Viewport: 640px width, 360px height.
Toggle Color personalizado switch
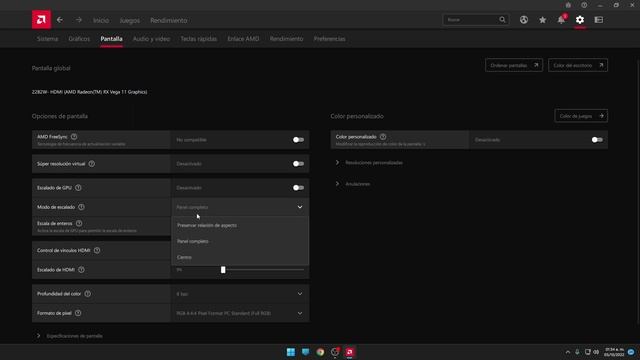597,140
